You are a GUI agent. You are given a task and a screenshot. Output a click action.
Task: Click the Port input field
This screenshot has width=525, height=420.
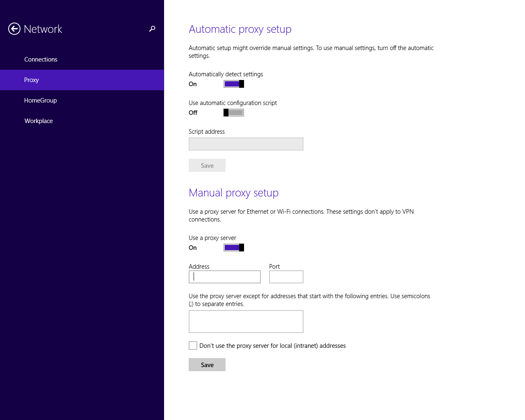(x=286, y=277)
